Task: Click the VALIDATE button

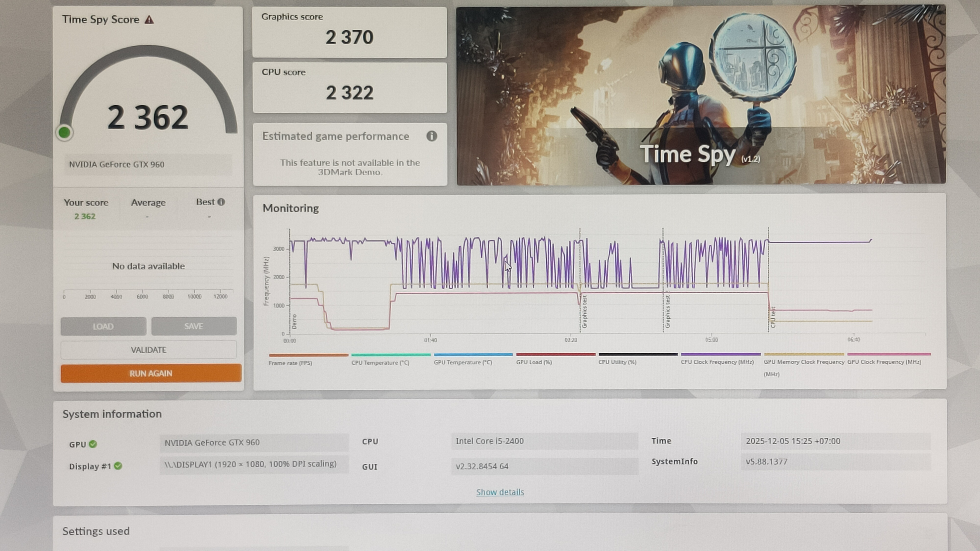Action: pos(148,350)
